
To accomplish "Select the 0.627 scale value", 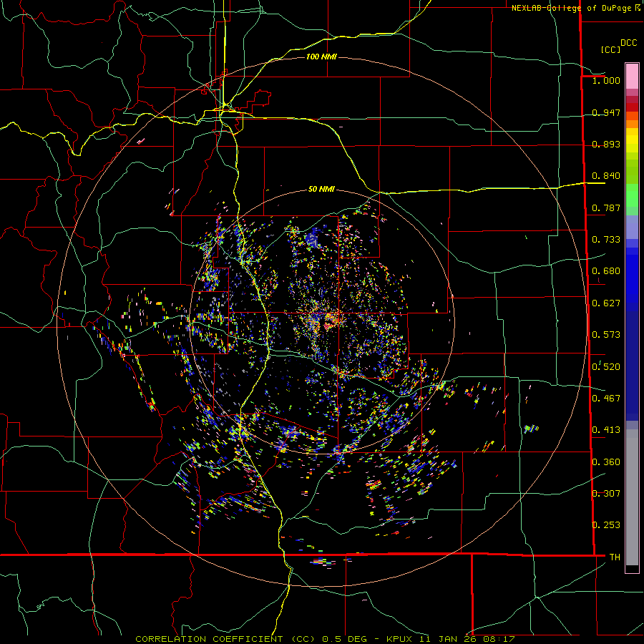I will 606,303.
